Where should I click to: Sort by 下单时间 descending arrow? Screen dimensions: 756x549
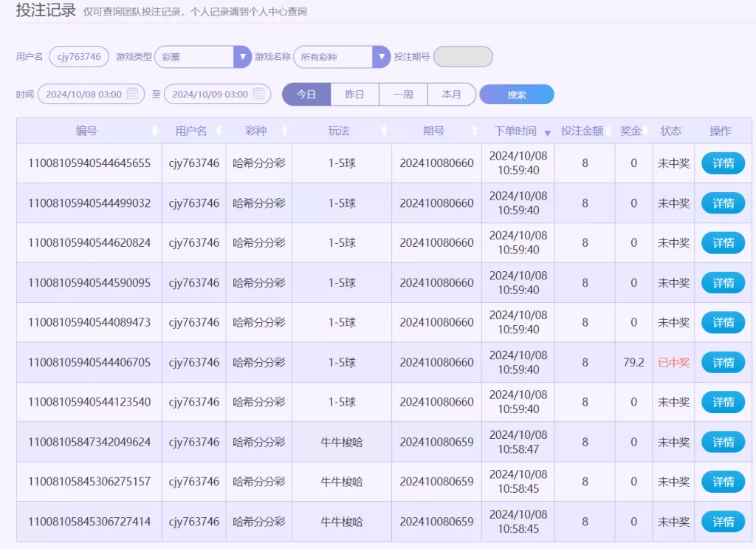(548, 133)
